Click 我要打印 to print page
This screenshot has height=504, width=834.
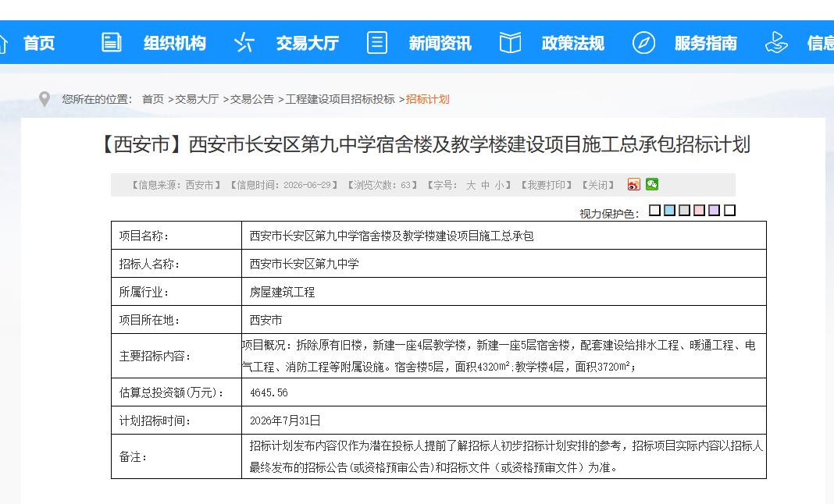click(x=547, y=185)
